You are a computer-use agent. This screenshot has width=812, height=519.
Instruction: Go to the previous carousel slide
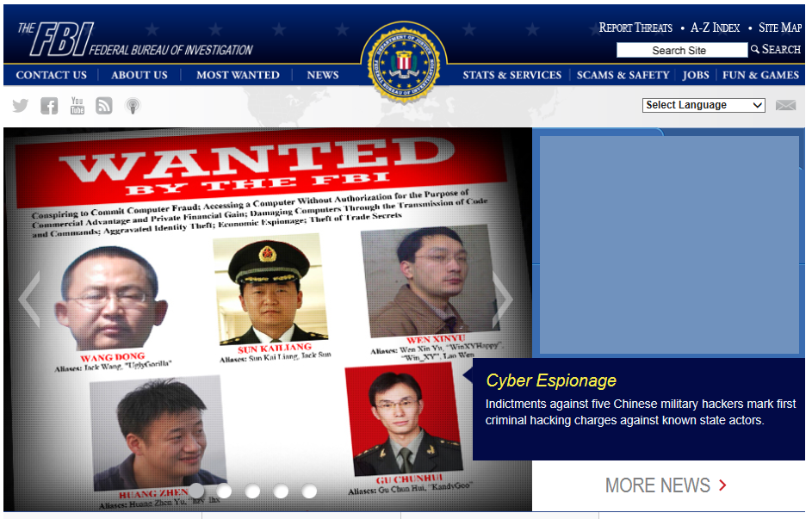[x=29, y=299]
